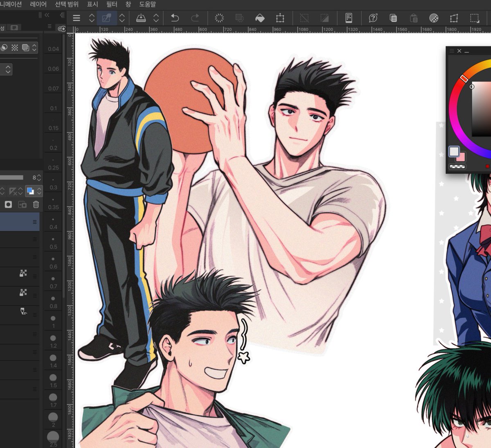
Task: Click the smartphone companion mode icon
Action: (x=349, y=18)
